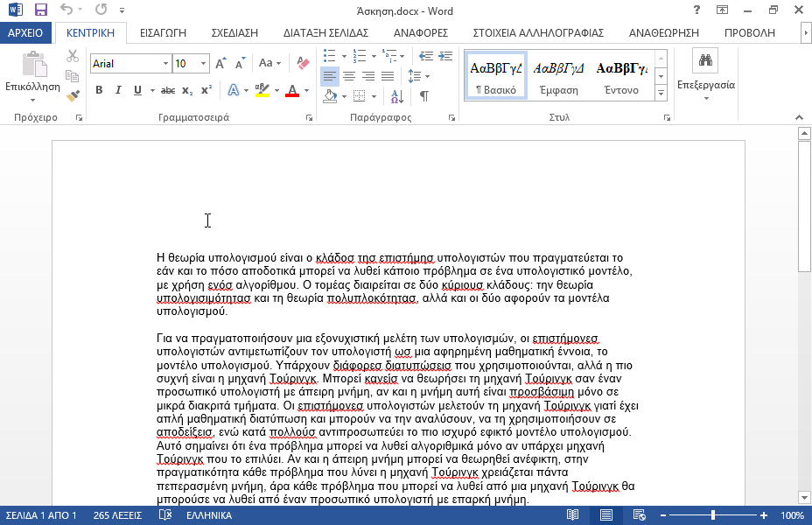Open the font size dropdown
Screen dimensions: 812x525
click(204, 64)
